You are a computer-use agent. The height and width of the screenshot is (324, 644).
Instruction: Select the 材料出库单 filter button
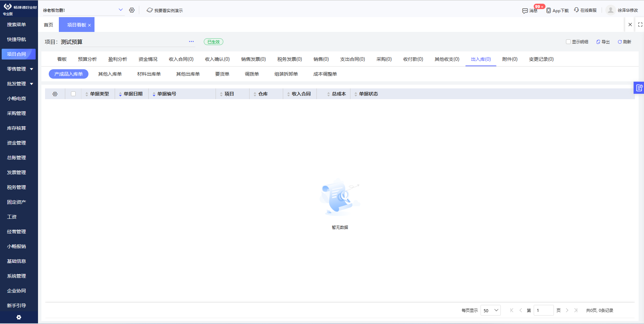coord(149,74)
